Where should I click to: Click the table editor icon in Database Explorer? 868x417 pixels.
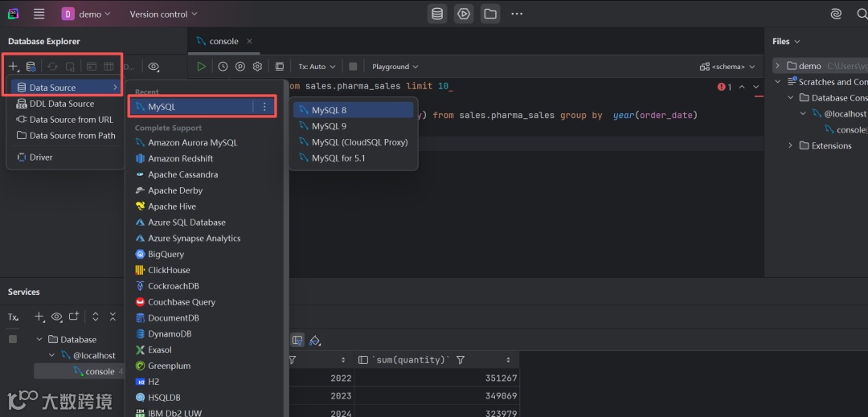[x=109, y=67]
